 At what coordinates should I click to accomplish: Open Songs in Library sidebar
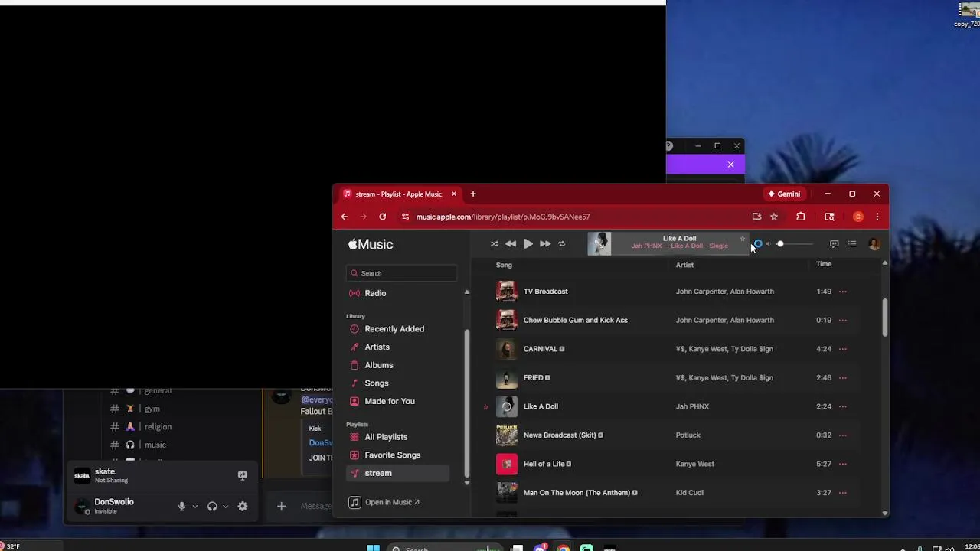(376, 383)
